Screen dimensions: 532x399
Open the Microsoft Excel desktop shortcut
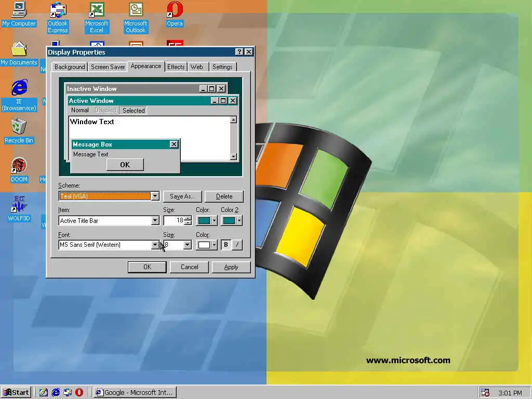97,17
